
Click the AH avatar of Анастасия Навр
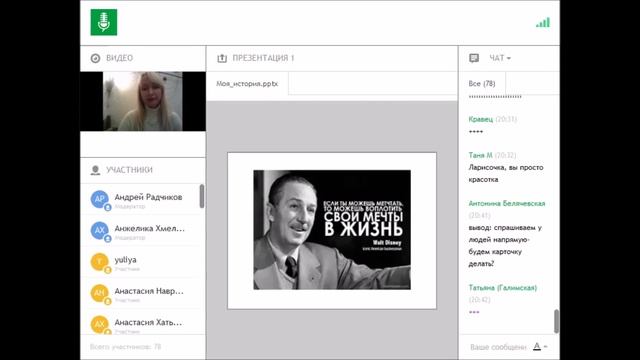(x=100, y=293)
